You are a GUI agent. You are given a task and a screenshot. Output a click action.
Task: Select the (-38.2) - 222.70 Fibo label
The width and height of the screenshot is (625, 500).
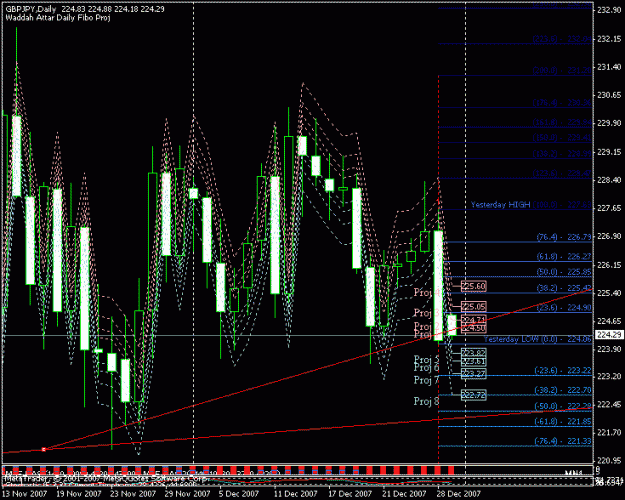tap(563, 390)
